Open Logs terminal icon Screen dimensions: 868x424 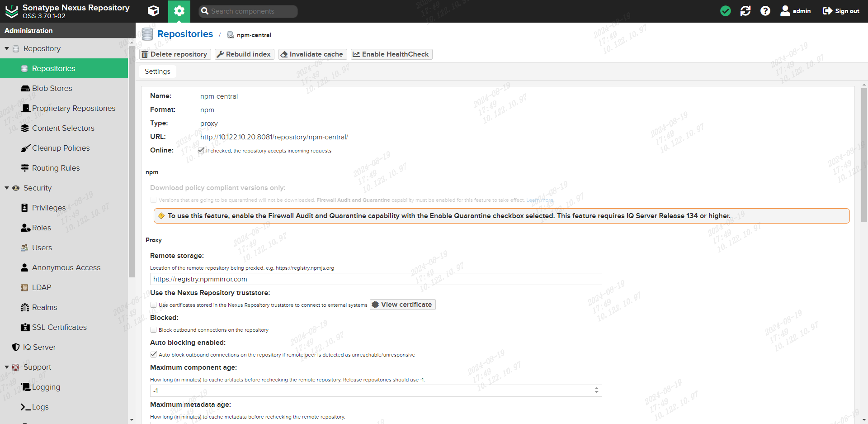26,407
